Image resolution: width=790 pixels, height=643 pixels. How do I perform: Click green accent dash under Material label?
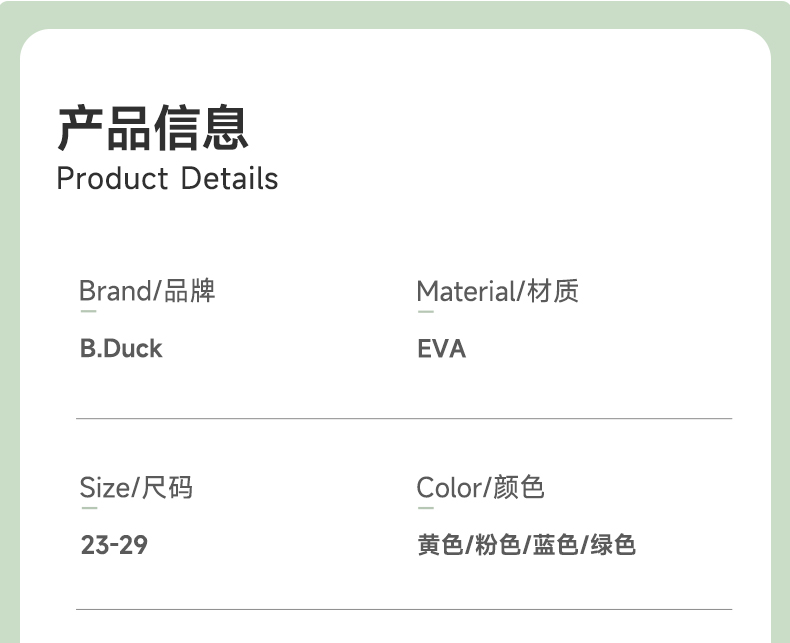tap(425, 312)
